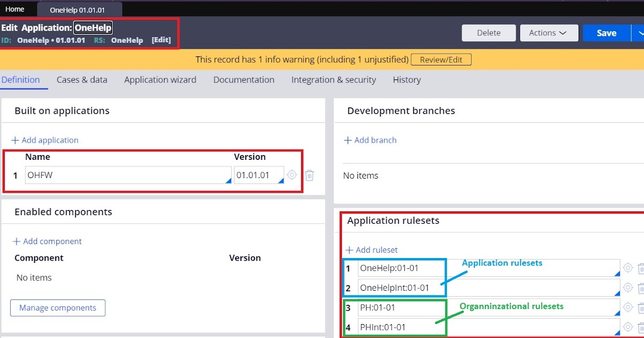Click inside the OneHelp:01-01 ruleset field
Image resolution: width=644 pixels, height=338 pixels.
tap(402, 268)
